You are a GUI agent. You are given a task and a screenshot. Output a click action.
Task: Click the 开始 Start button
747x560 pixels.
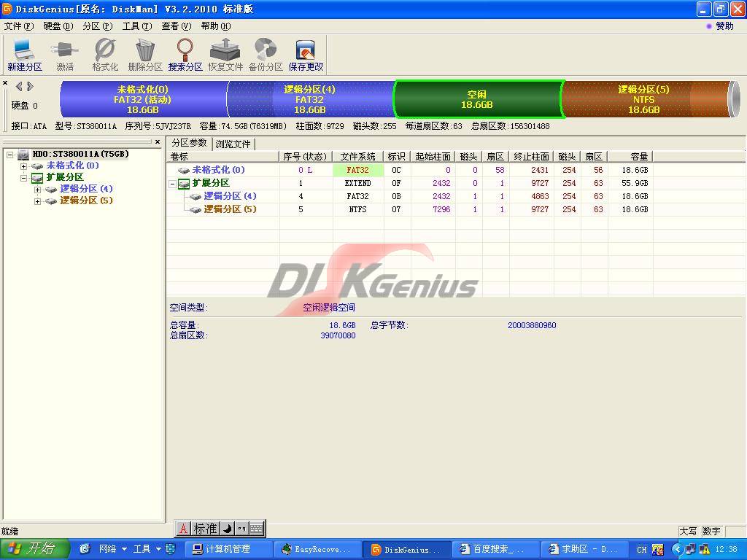[34, 549]
